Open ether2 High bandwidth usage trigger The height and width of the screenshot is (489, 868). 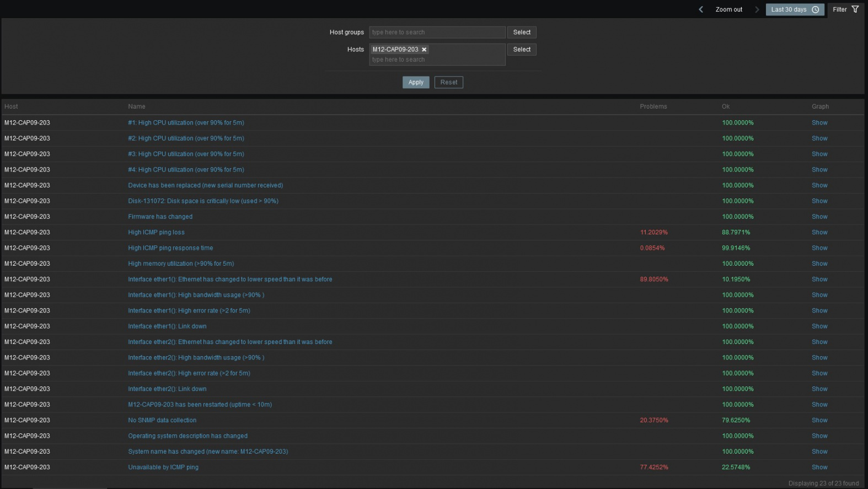(196, 358)
